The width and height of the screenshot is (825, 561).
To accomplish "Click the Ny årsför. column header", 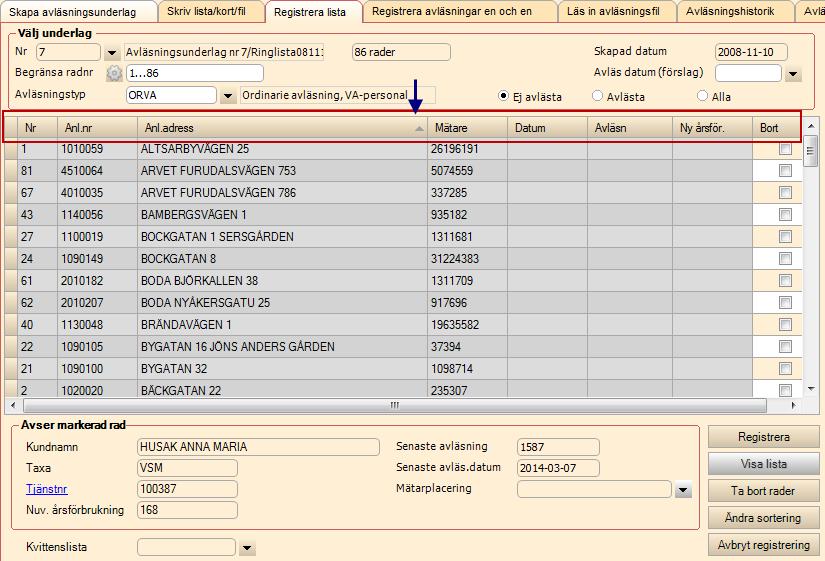I will point(712,128).
